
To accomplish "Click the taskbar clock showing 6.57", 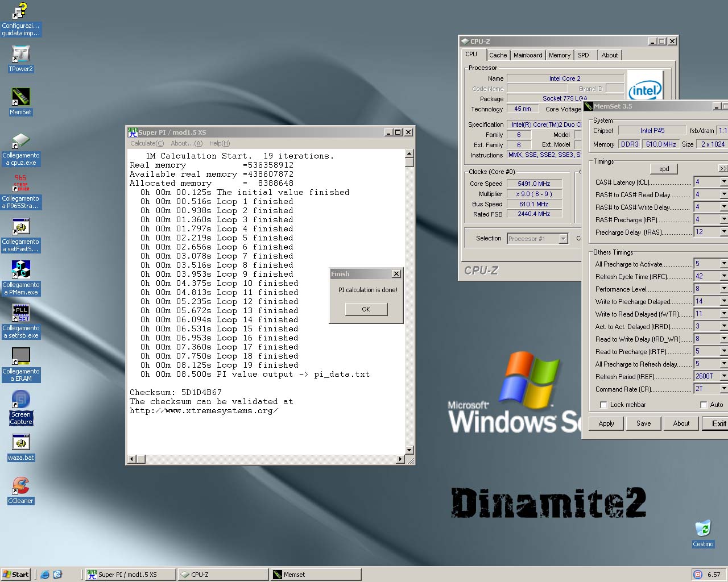I will pos(714,575).
